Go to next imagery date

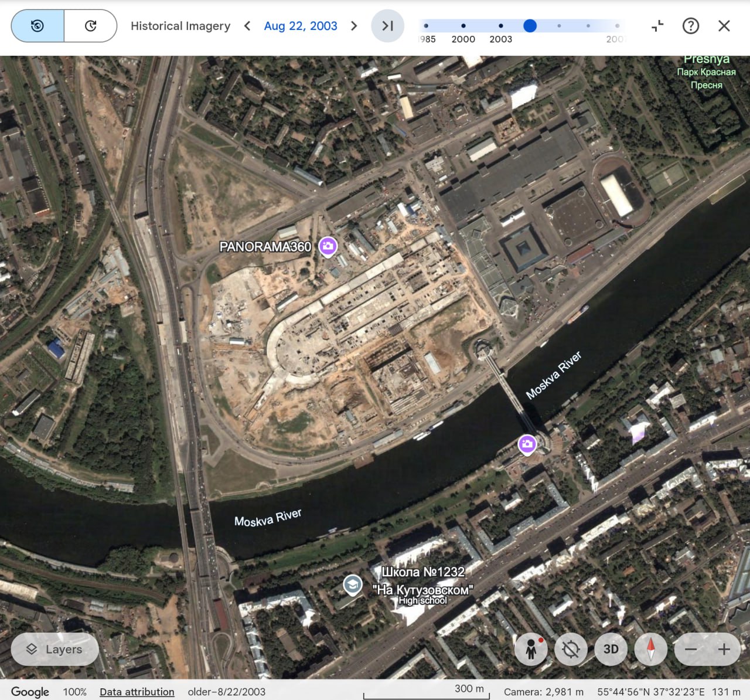pyautogui.click(x=354, y=26)
